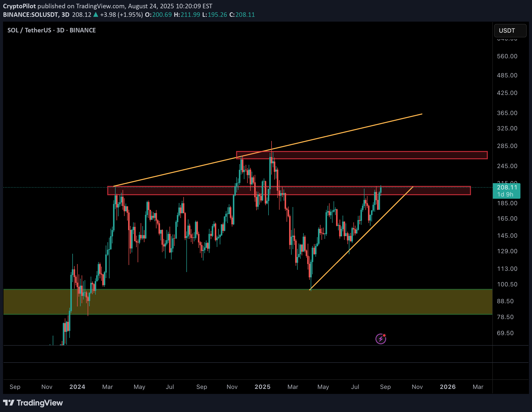Click the 185.00 price axis label
The height and width of the screenshot is (412, 532).
(507, 203)
